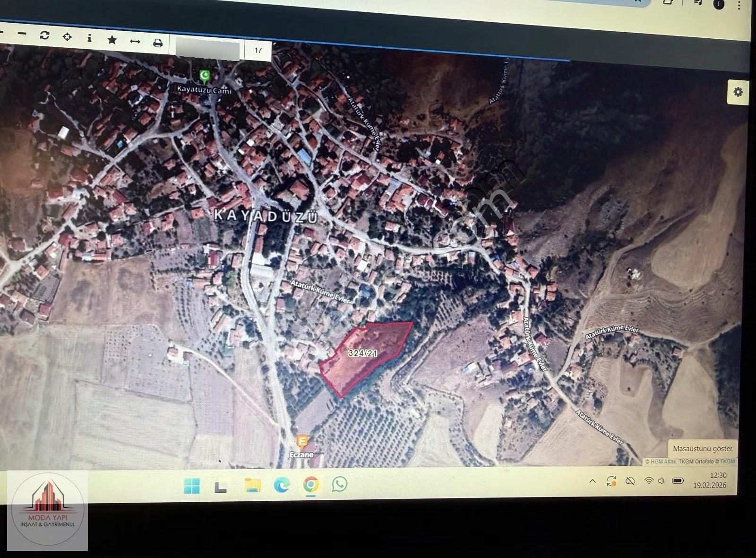The image size is (756, 558).
Task: Open Wi-Fi network settings in the tray
Action: pos(649,481)
